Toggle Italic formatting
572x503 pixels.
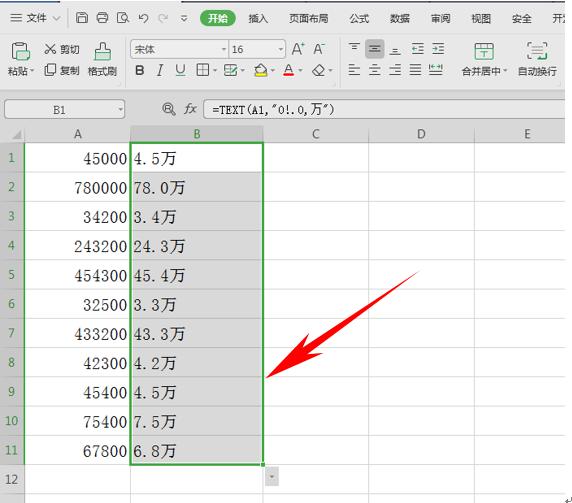tap(160, 70)
